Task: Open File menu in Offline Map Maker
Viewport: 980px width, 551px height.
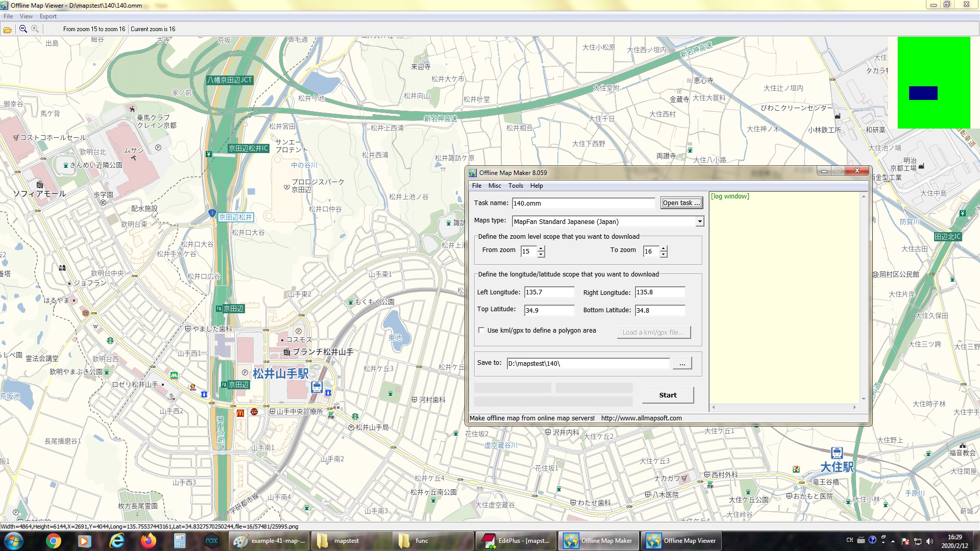Action: click(x=477, y=186)
